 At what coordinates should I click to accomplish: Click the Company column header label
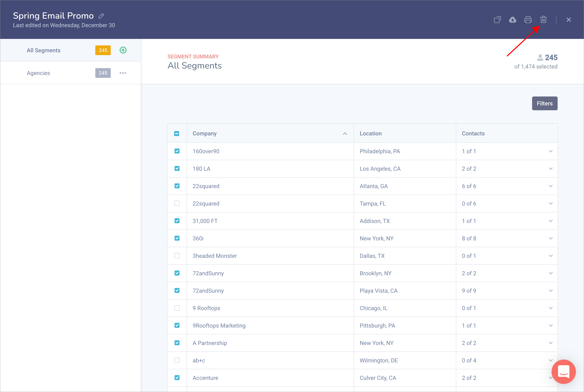(205, 134)
